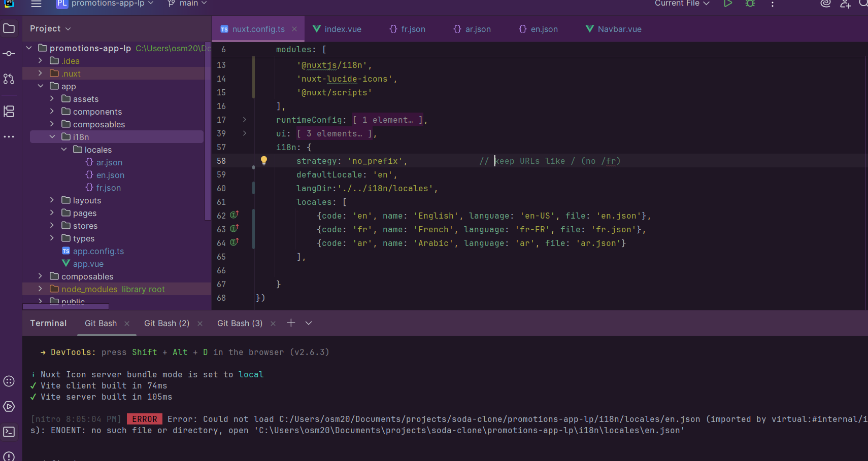Screen dimensions: 868x461
Task: Collapse the i18n folder in the tree
Action: [52, 137]
